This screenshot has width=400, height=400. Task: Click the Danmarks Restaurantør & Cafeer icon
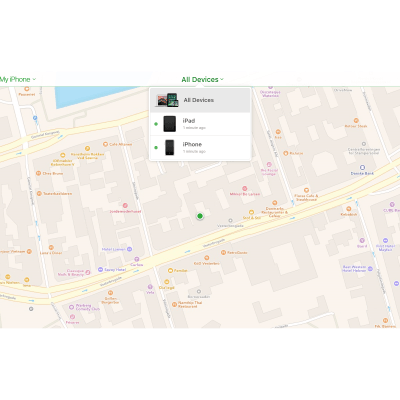coord(275,203)
